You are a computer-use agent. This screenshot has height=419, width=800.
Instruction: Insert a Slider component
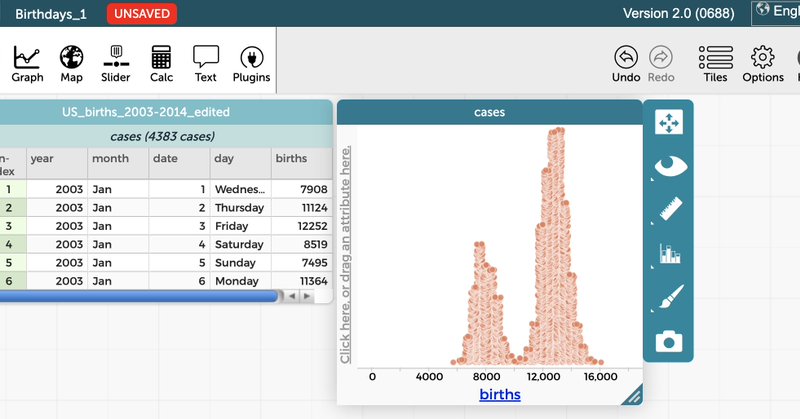[116, 64]
